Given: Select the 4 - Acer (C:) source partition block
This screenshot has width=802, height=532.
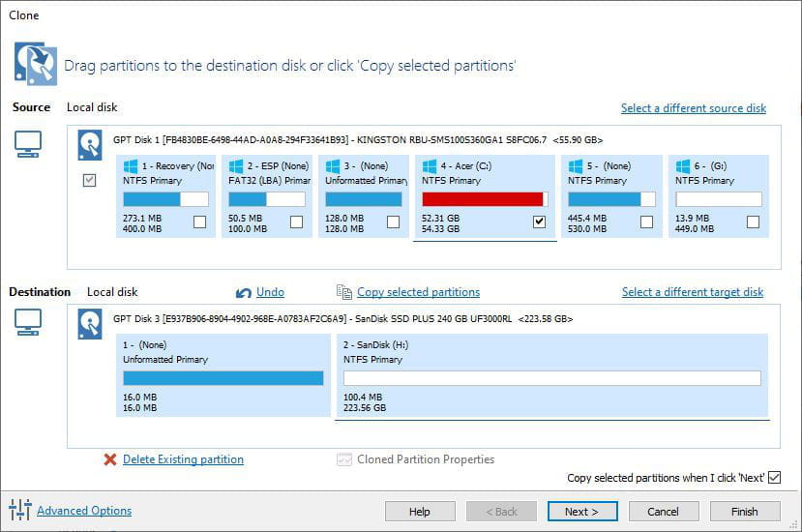Looking at the screenshot, I should pyautogui.click(x=485, y=196).
